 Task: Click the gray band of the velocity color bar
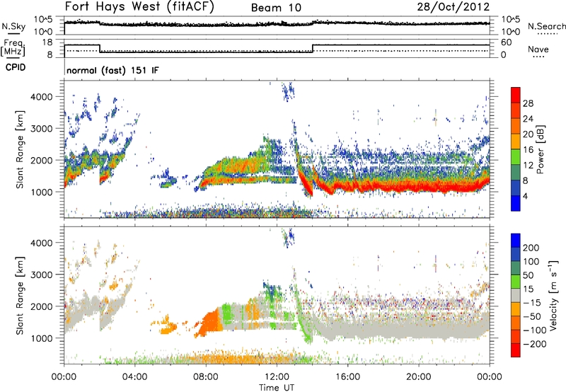tap(516, 295)
